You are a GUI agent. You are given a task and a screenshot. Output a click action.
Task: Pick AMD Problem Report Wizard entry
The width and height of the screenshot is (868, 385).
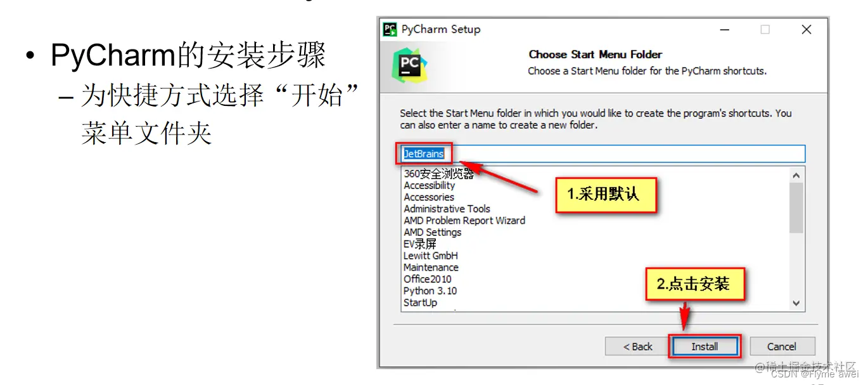click(x=464, y=221)
